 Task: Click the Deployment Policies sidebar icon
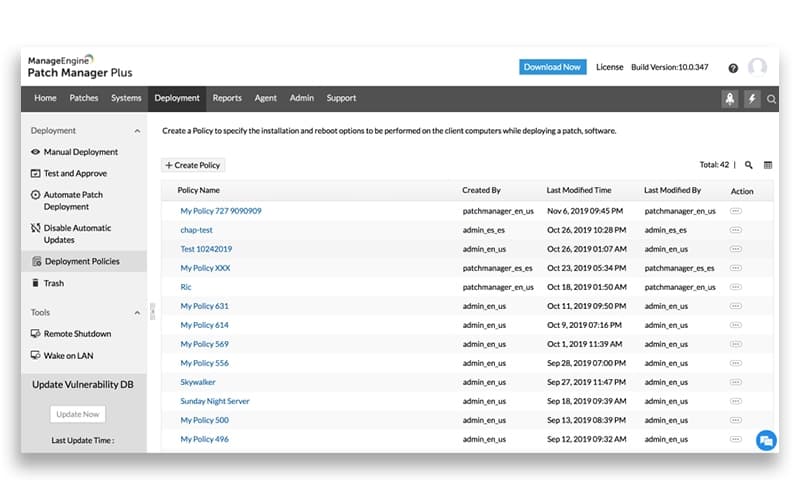(x=37, y=262)
